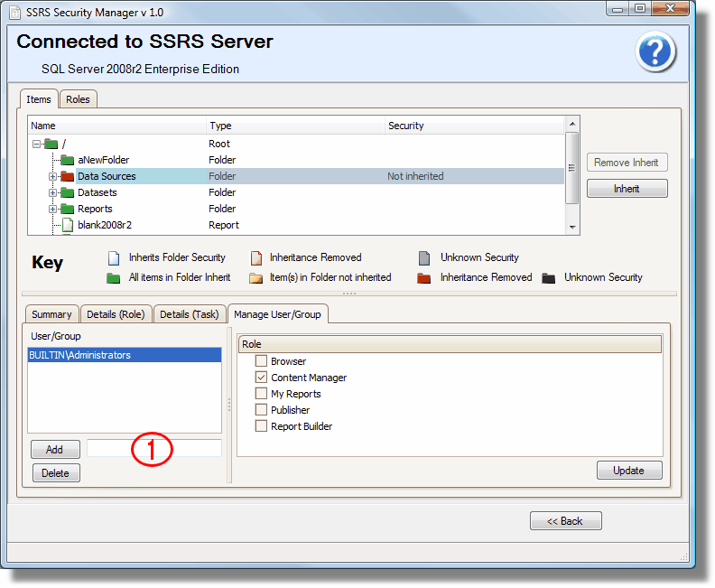Tick the Publisher role checkbox
Image resolution: width=715 pixels, height=588 pixels.
point(261,410)
